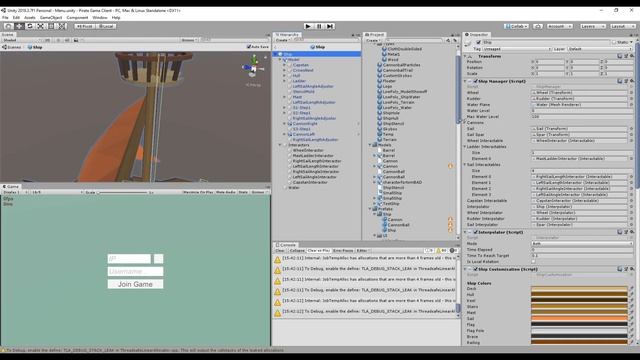Select the Rotate tool in the toolbar

click(x=30, y=26)
